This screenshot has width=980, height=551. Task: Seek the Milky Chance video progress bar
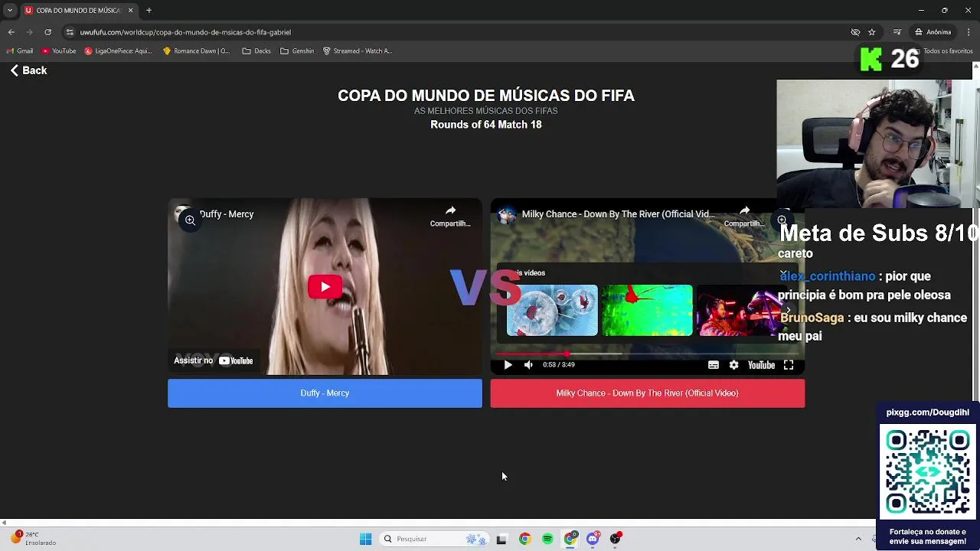click(x=647, y=354)
